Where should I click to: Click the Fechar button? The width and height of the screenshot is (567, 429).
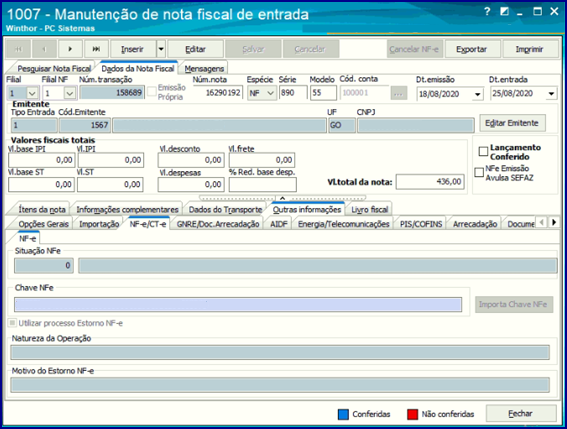521,413
